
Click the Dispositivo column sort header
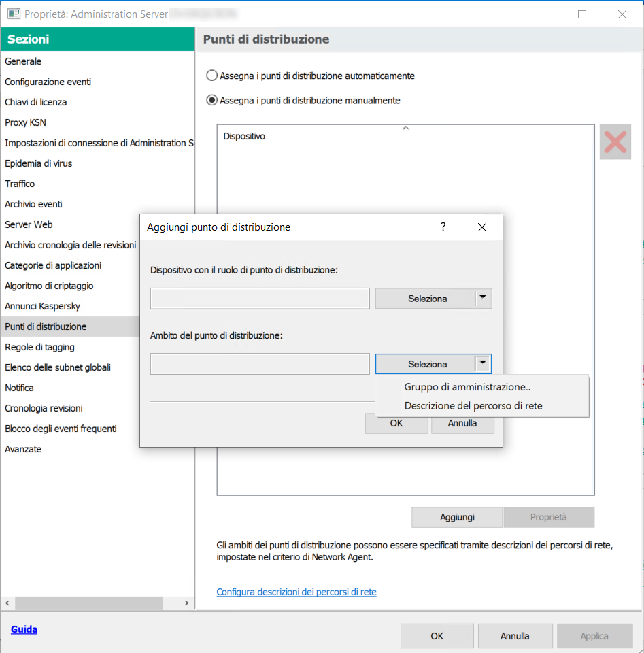[x=405, y=136]
